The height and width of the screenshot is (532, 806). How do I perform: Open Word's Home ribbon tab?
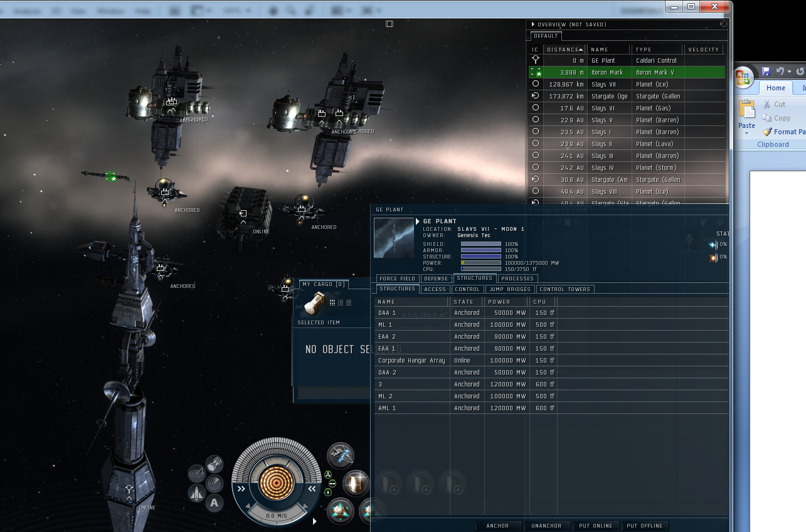point(776,88)
